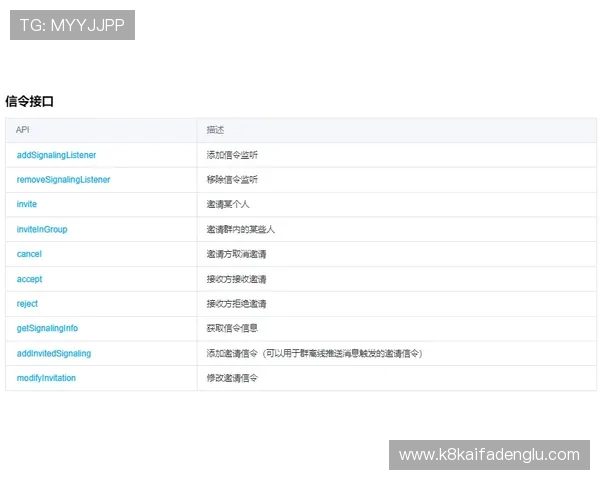Open the getSignalingInfo API link
The image size is (600, 480).
47,328
